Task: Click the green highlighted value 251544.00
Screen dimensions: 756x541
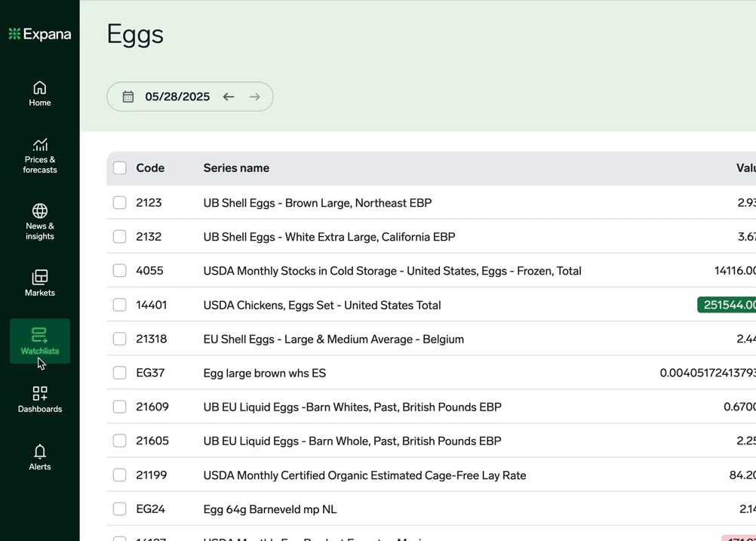Action: (727, 305)
